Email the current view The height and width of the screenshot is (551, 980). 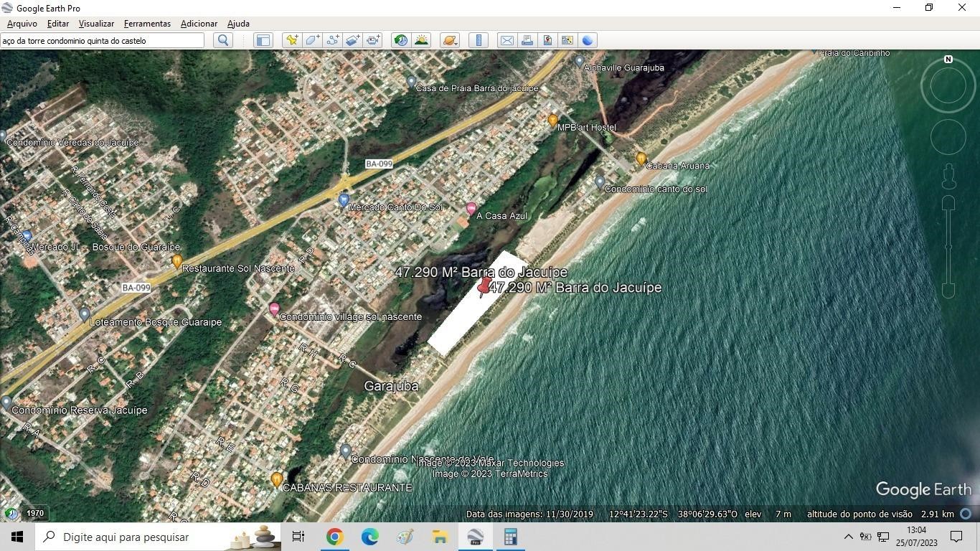point(507,40)
